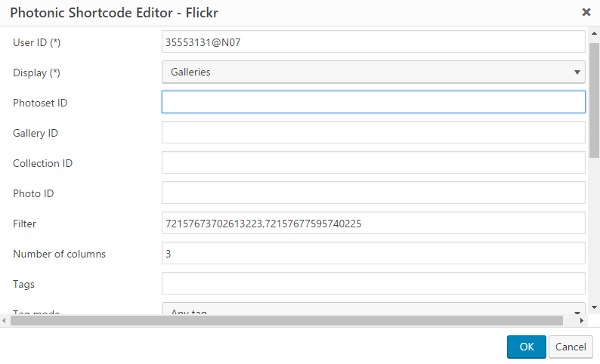This screenshot has width=600, height=364.
Task: Focus the Tags input field
Action: 373,283
